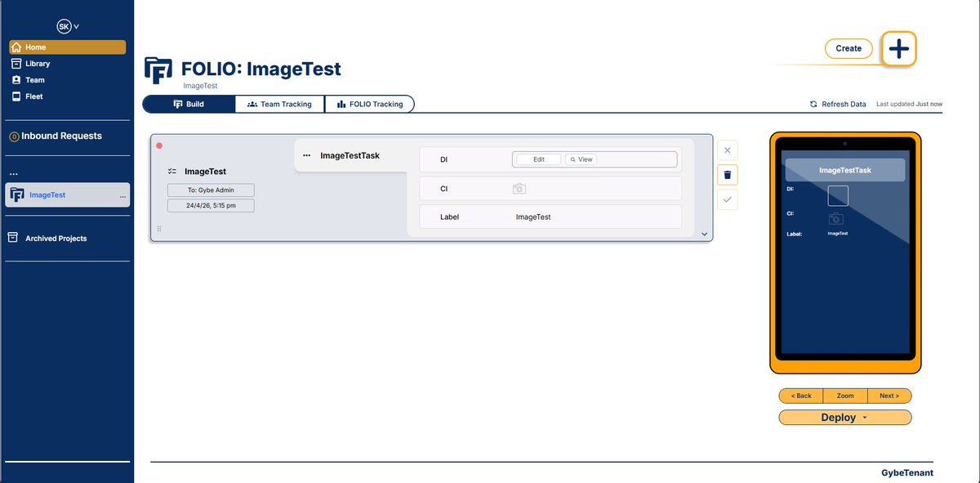Click the GybeTenant footer text
Viewport: 980px width, 483px height.
907,473
